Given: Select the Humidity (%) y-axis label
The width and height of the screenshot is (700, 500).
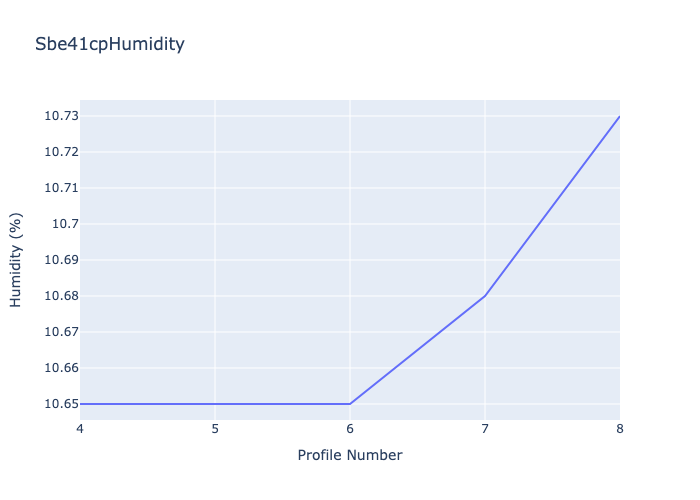Looking at the screenshot, I should (x=16, y=260).
